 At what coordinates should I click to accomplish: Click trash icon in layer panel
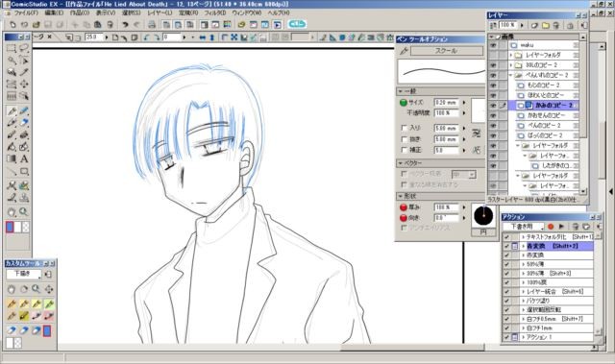point(555,26)
